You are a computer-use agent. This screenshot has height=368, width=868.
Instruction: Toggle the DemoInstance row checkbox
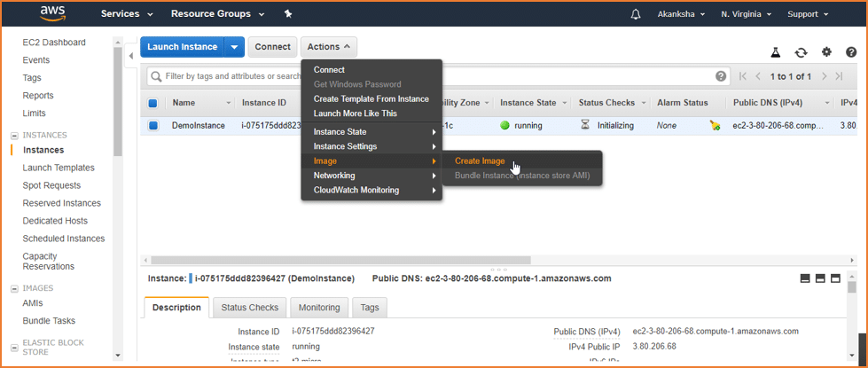pos(153,126)
